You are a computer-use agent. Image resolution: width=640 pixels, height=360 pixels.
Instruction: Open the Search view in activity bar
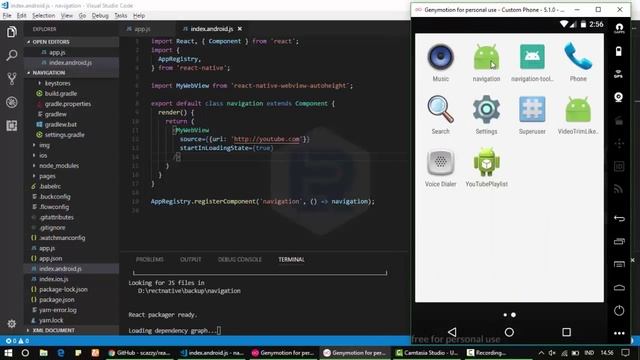11,55
